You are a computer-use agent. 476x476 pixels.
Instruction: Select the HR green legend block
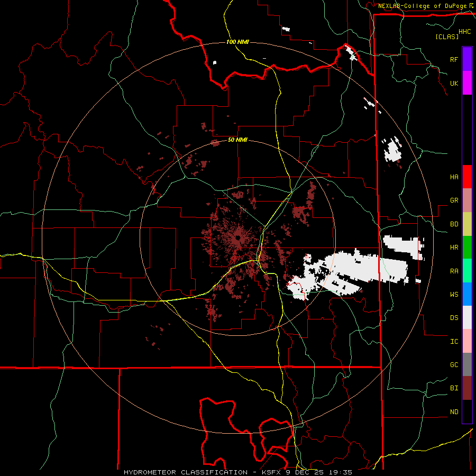[467, 247]
